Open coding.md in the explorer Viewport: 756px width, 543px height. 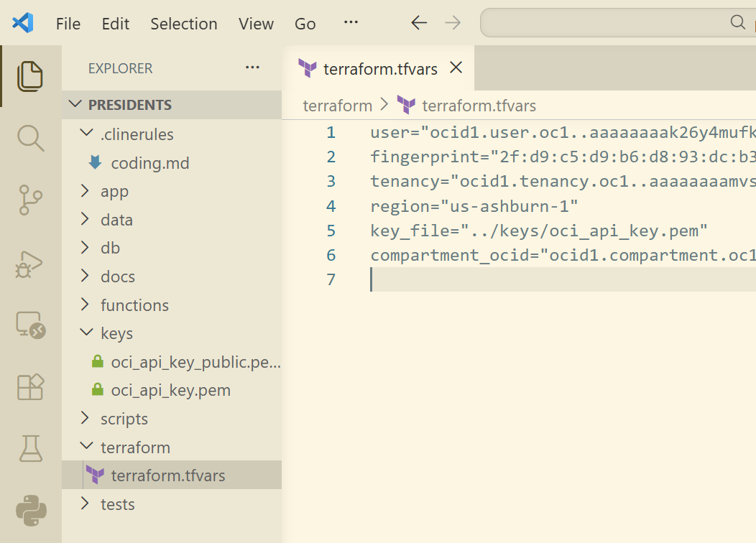point(150,163)
